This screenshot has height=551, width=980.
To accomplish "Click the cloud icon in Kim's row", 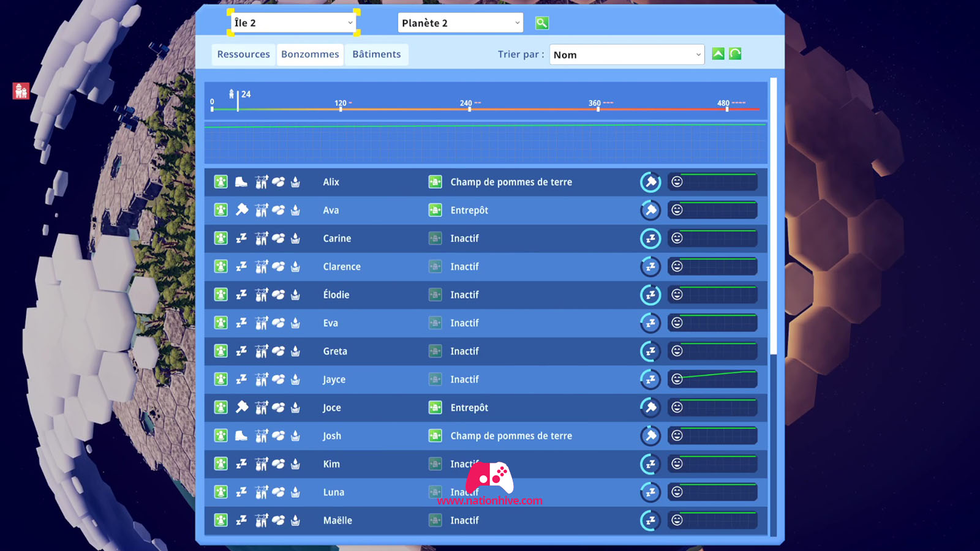I will click(x=278, y=463).
